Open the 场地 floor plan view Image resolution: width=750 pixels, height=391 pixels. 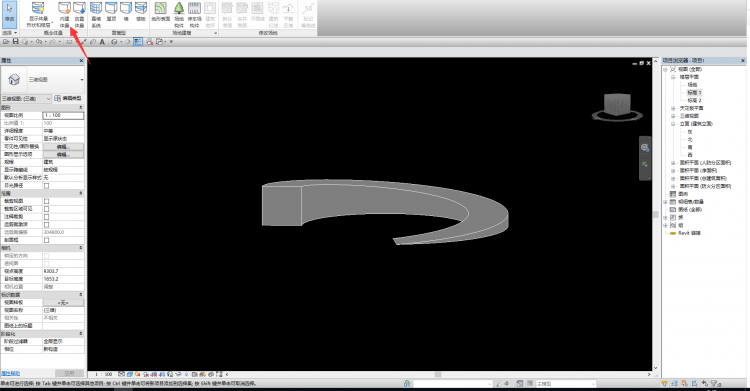pos(692,85)
